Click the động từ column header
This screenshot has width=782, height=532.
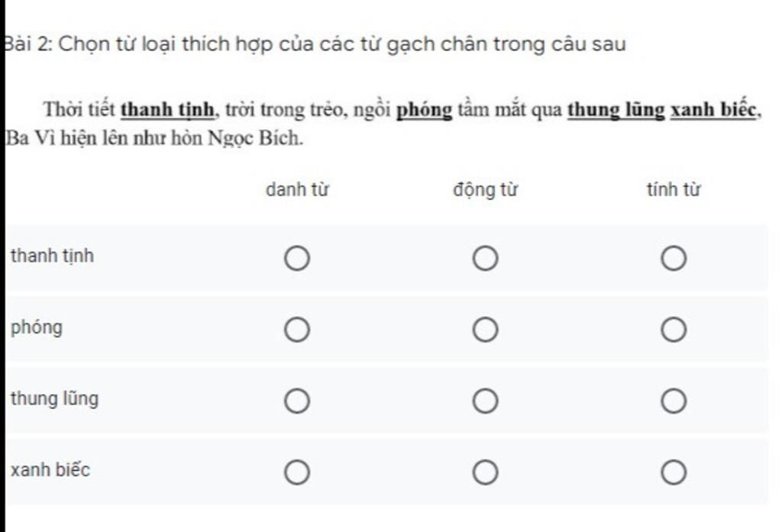click(x=485, y=190)
